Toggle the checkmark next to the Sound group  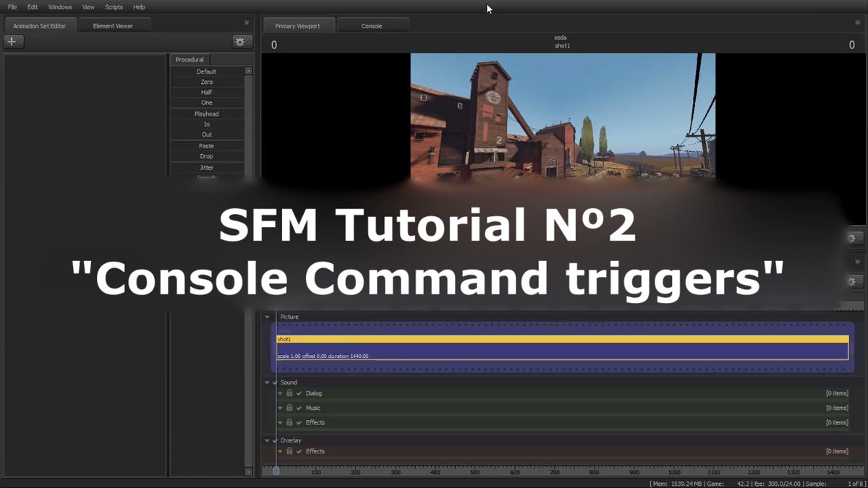coord(276,382)
